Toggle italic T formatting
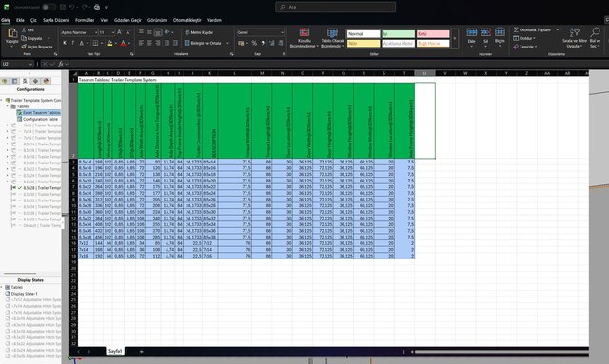 point(72,43)
